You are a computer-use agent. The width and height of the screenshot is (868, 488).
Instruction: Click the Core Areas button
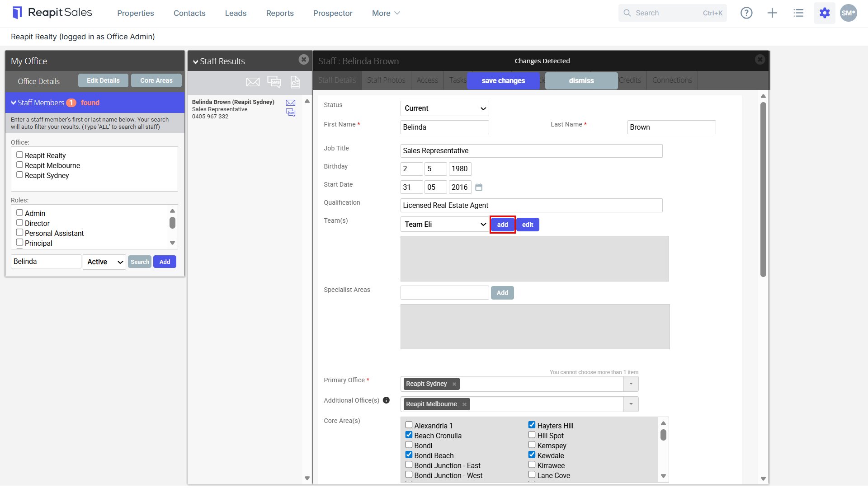click(x=156, y=81)
